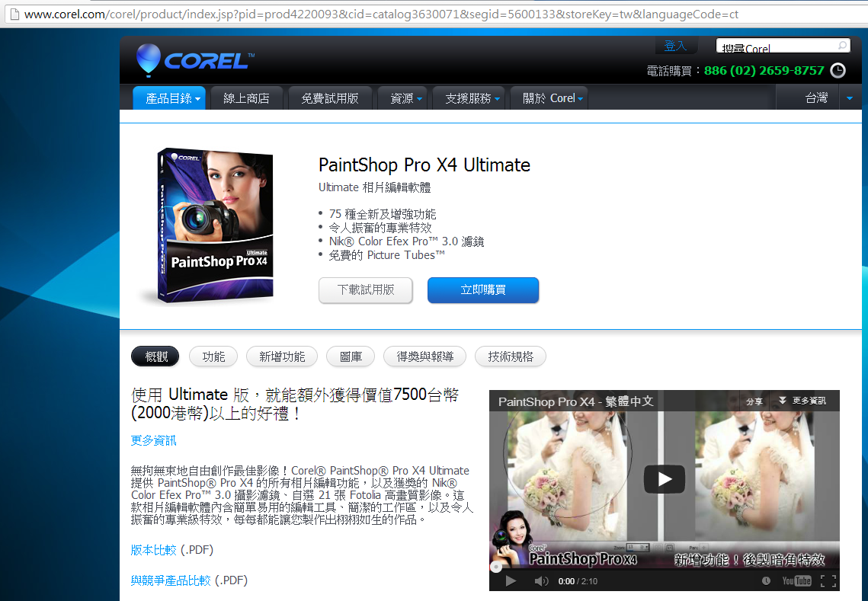Switch to the 新增功能 tab
This screenshot has width=868, height=601.
click(x=282, y=356)
